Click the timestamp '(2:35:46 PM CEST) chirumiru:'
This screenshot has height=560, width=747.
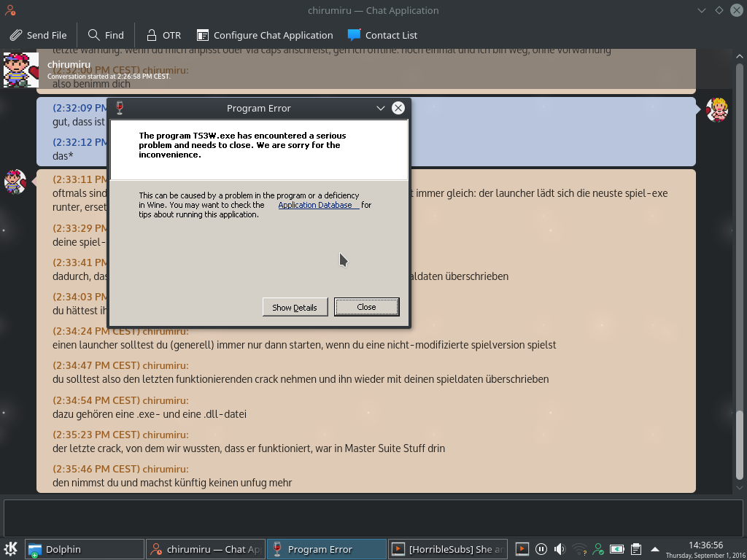[x=120, y=469]
